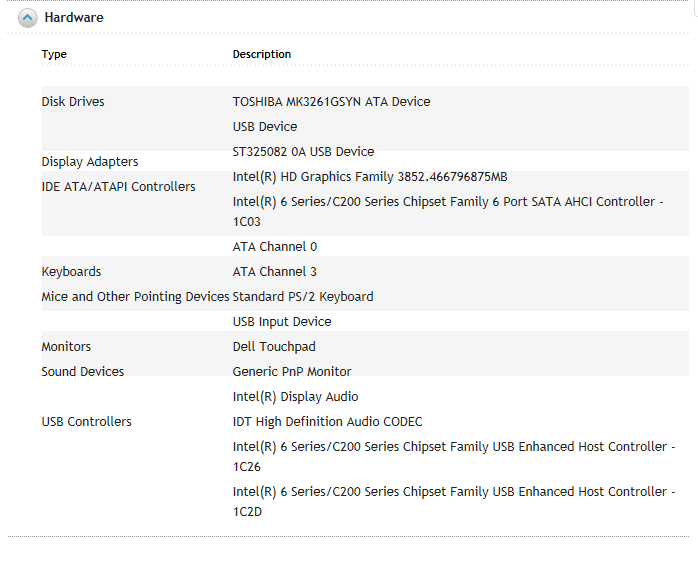The image size is (698, 575).
Task: Click the Dell Touchpad entry
Action: click(x=274, y=347)
